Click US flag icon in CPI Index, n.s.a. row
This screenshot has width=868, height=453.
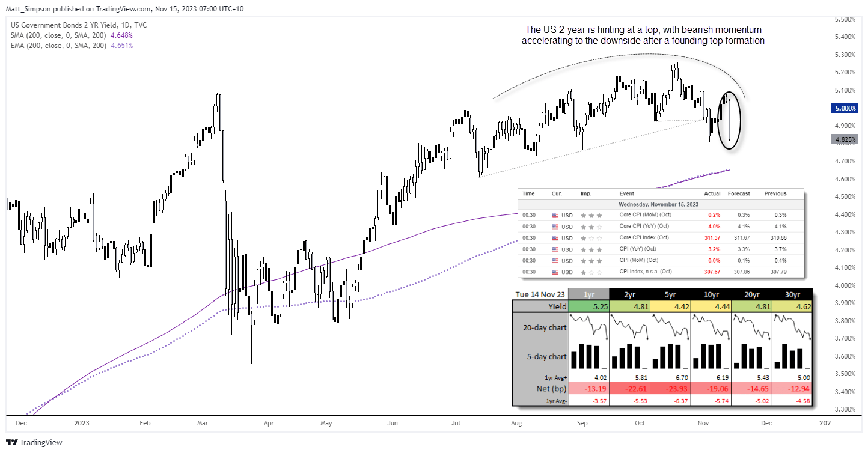pyautogui.click(x=556, y=272)
